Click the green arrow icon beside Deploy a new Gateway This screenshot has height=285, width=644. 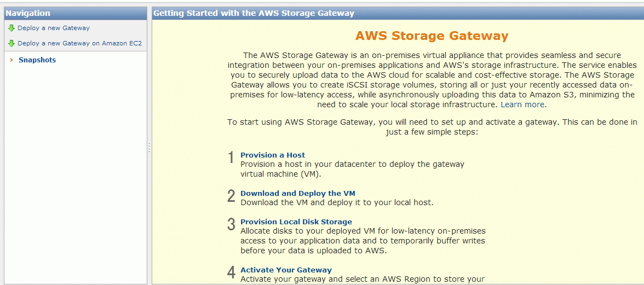(x=12, y=28)
